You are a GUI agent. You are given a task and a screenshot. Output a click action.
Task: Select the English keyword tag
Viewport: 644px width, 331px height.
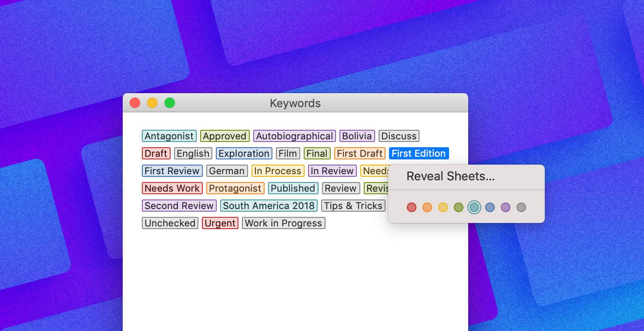(x=193, y=153)
